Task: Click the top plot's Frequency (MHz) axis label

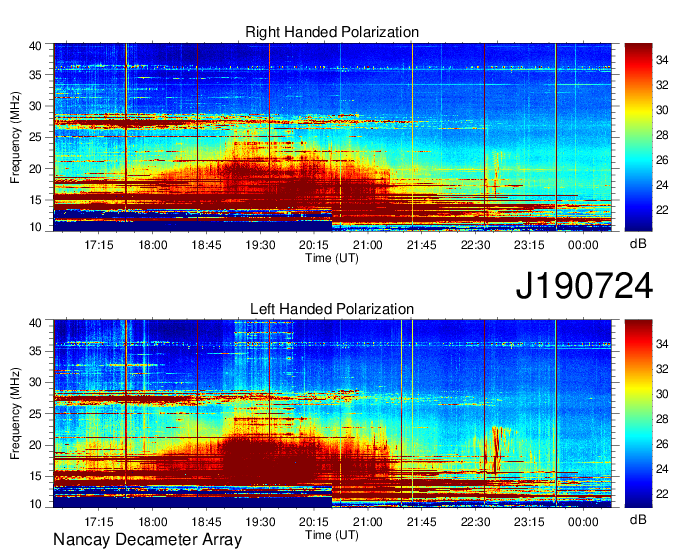Action: coord(15,137)
